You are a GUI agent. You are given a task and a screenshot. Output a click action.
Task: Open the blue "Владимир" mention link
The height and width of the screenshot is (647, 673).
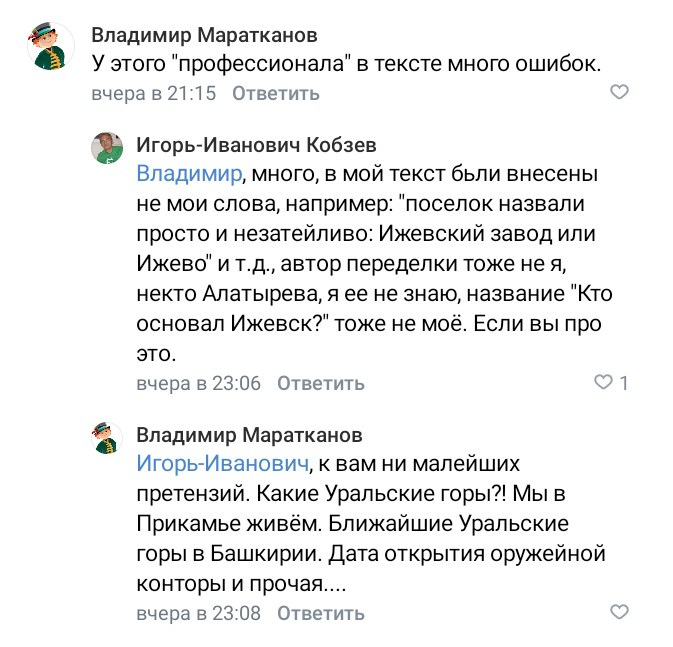pos(189,174)
